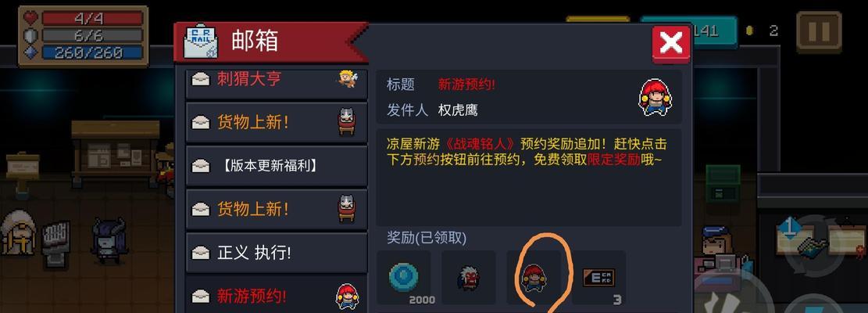Image resolution: width=868 pixels, height=313 pixels.
Task: Click the shield armor bar
Action: coord(92,35)
